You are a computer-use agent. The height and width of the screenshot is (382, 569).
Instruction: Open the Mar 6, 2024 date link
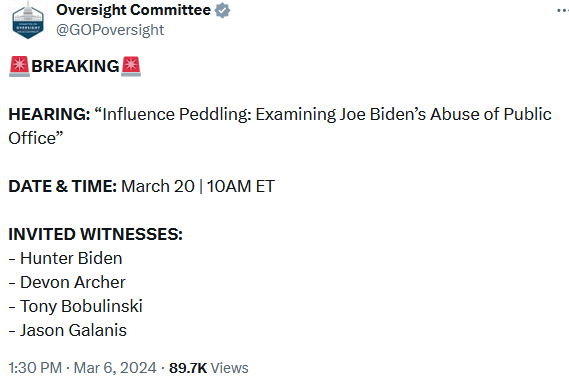[x=115, y=368]
